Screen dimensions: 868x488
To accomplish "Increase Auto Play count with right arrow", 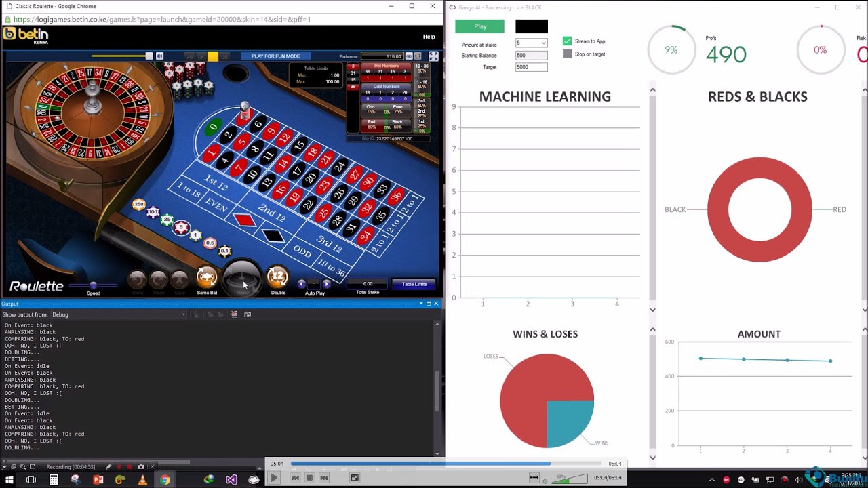I will [327, 284].
